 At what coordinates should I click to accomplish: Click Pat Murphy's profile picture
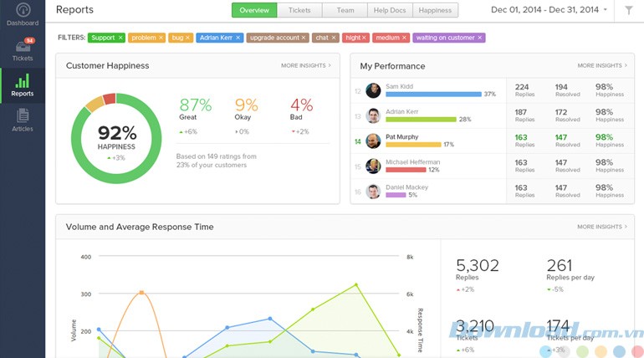[373, 141]
